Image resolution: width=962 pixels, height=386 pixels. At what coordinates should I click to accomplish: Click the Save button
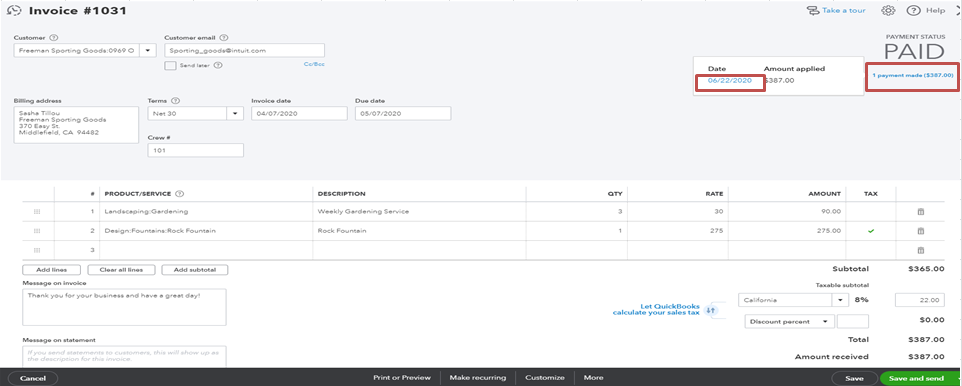(x=854, y=379)
